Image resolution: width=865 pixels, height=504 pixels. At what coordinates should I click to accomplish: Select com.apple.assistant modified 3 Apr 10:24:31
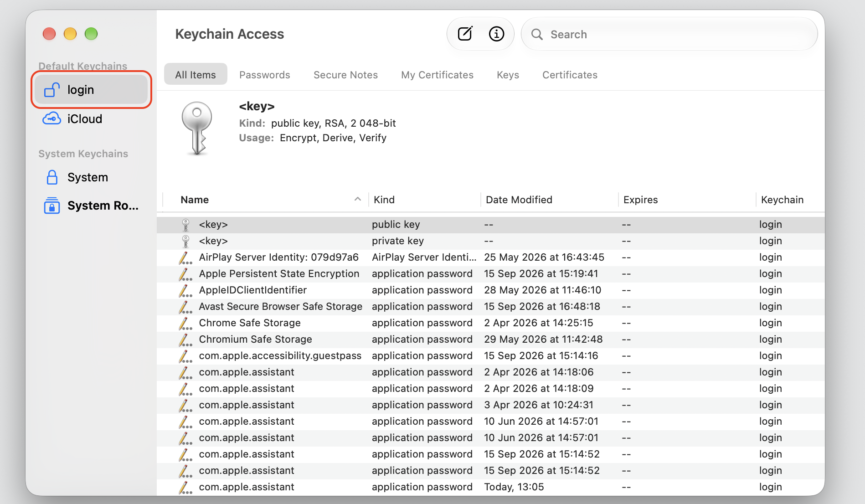[491, 405]
